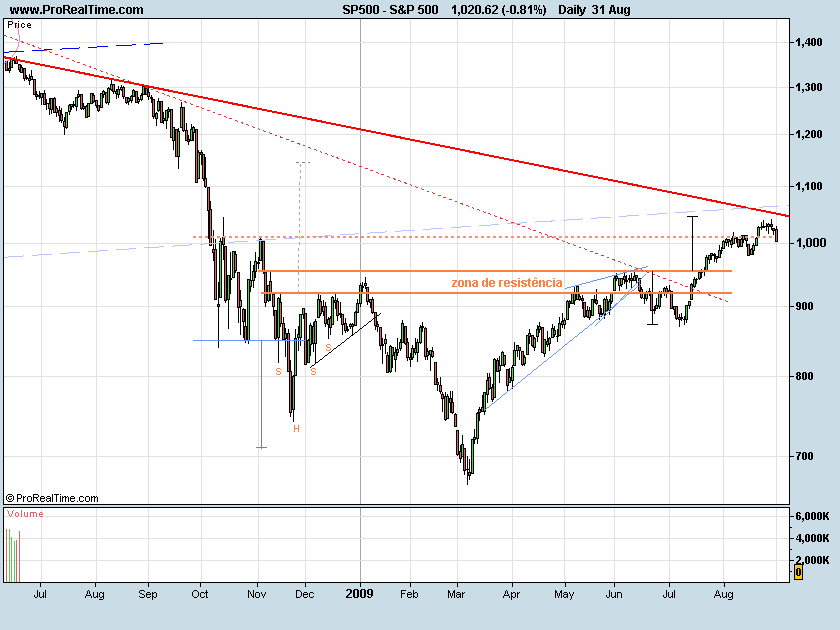
Task: Click the 1,000 price axis label
Action: [811, 243]
